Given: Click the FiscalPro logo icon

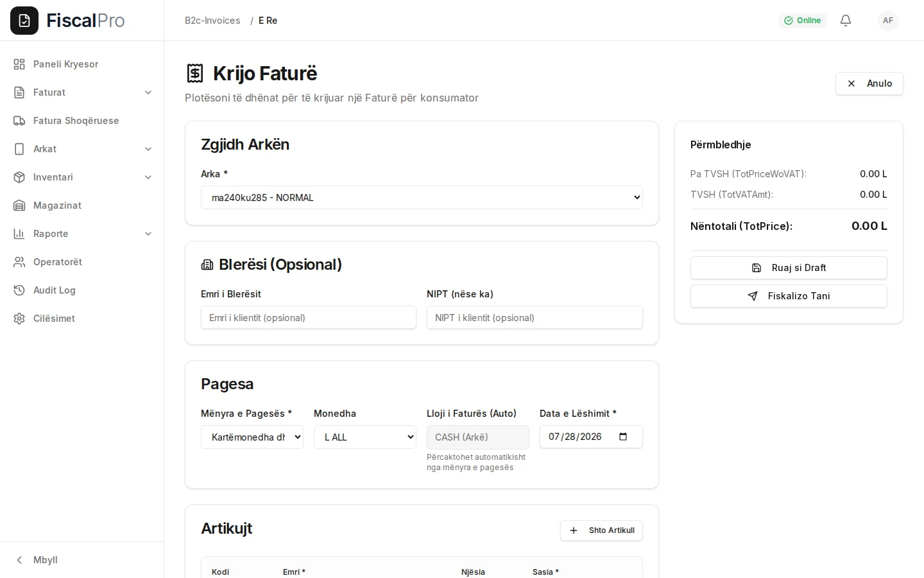Looking at the screenshot, I should click(24, 21).
